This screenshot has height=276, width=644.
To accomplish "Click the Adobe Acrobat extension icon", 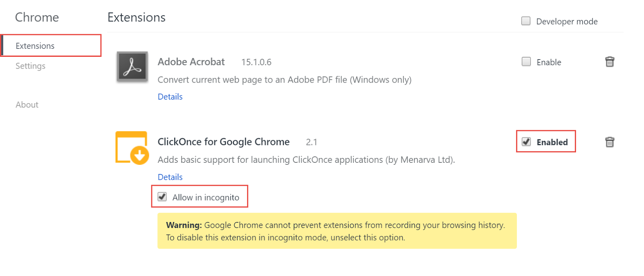I will coord(132,67).
